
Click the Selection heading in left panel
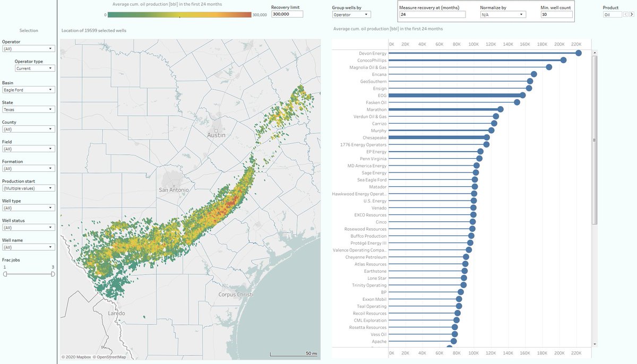point(29,31)
